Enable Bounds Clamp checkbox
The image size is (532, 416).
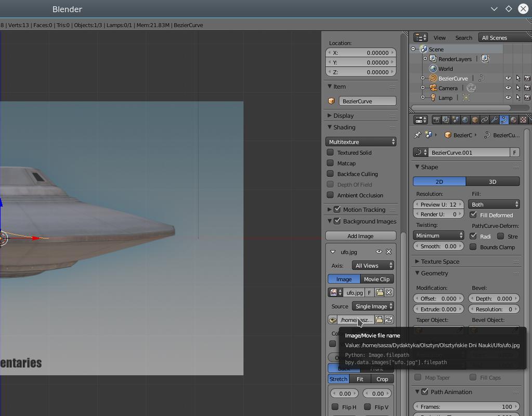click(x=473, y=247)
